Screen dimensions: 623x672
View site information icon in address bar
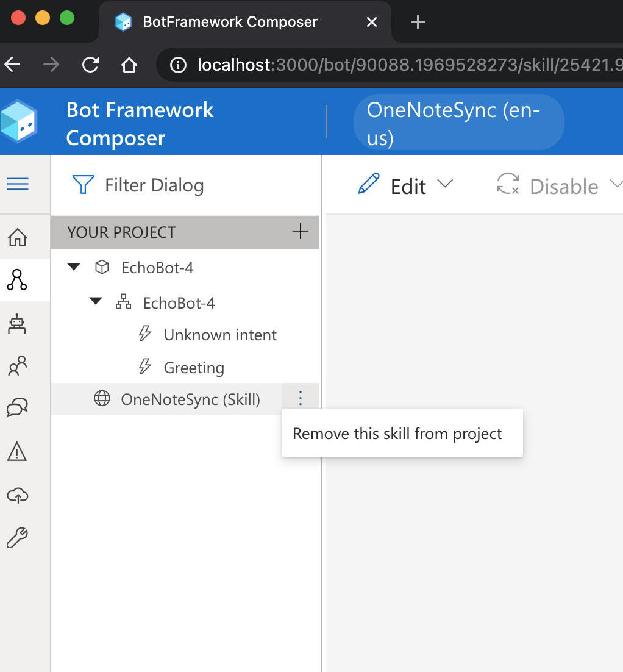coord(178,65)
